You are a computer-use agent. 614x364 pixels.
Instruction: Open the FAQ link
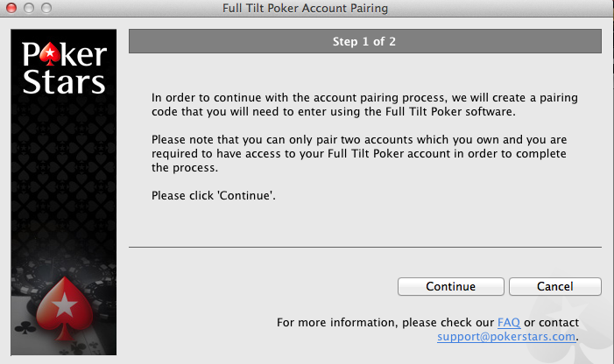(509, 323)
